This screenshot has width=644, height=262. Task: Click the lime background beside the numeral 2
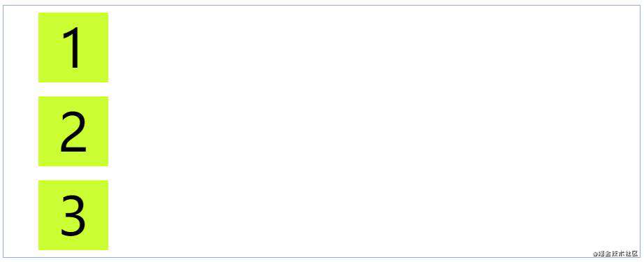click(48, 131)
